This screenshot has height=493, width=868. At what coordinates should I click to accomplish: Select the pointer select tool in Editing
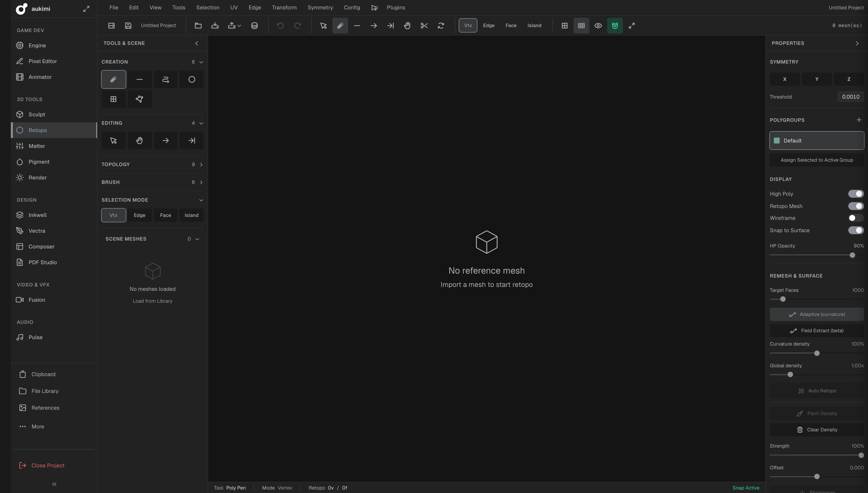click(113, 141)
